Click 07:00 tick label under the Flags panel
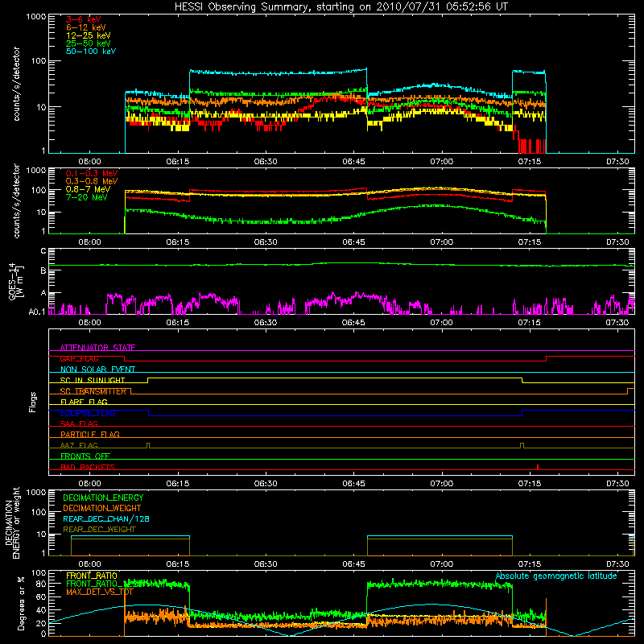The width and height of the screenshot is (644, 644). pyautogui.click(x=441, y=484)
